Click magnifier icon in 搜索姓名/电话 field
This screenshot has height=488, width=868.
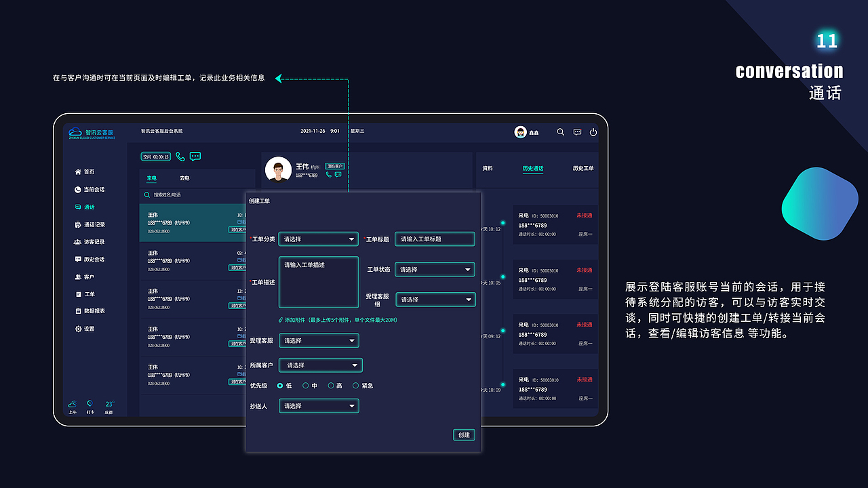coord(147,195)
